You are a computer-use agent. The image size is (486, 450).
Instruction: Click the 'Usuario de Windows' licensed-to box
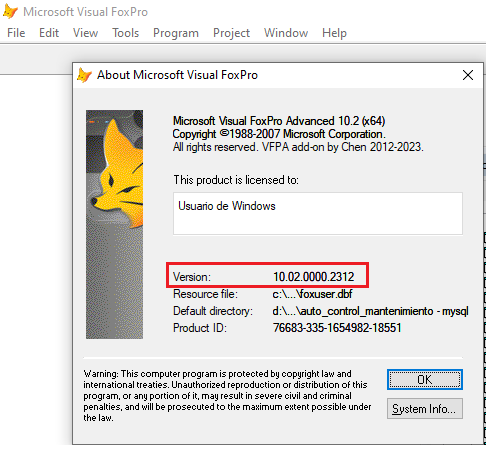pos(318,213)
